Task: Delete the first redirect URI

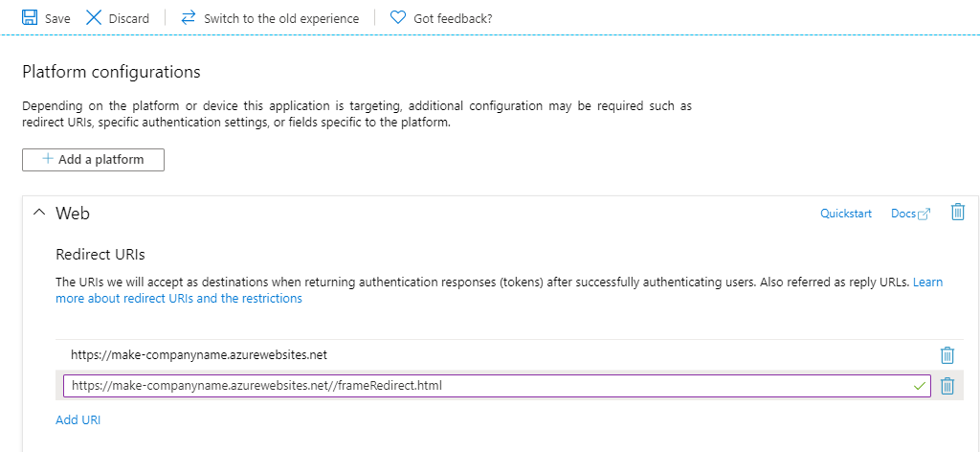Action: 947,355
